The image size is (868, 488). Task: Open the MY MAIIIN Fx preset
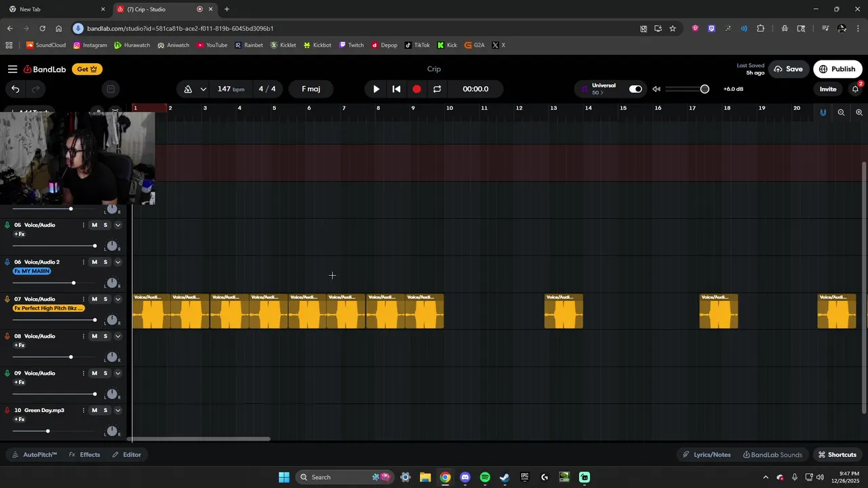[32, 271]
